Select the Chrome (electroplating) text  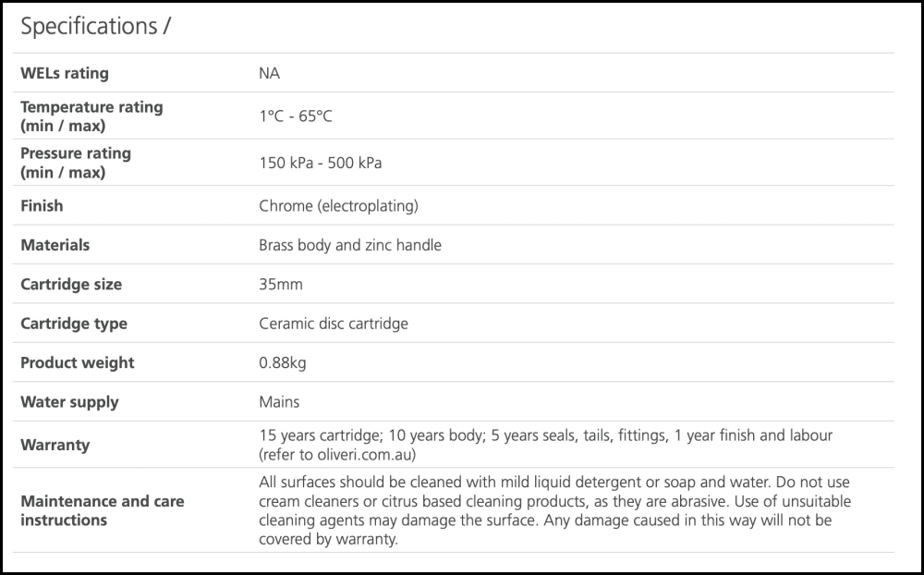pyautogui.click(x=338, y=206)
